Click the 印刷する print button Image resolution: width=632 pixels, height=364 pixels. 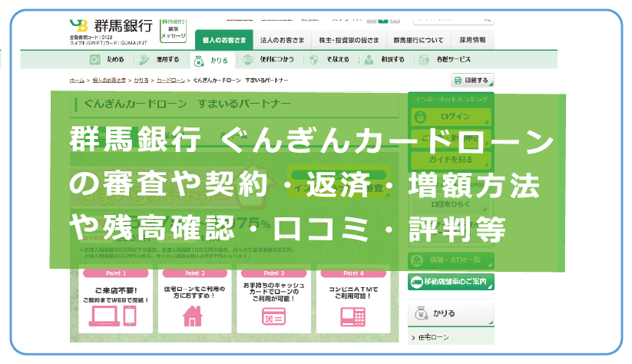click(472, 81)
